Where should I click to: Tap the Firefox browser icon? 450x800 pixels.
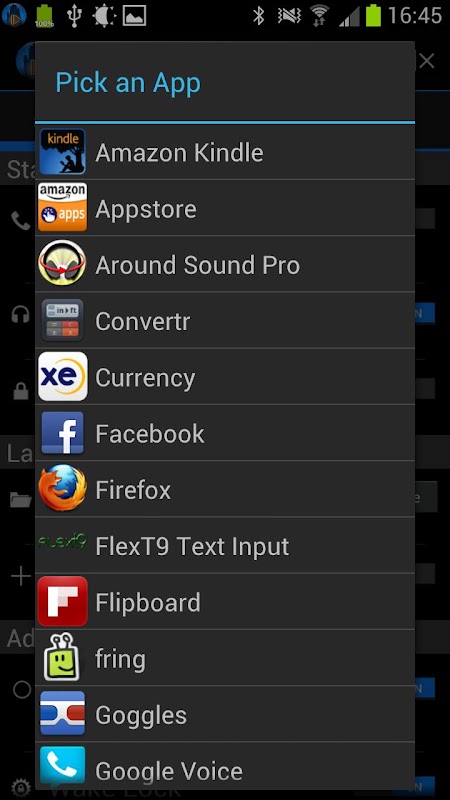62,488
